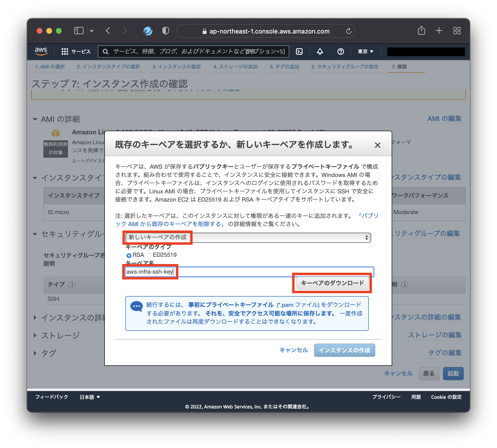Screen dimensions: 497x448
Task: Switch to the 1. AMI の選択 step
Action: [50, 67]
